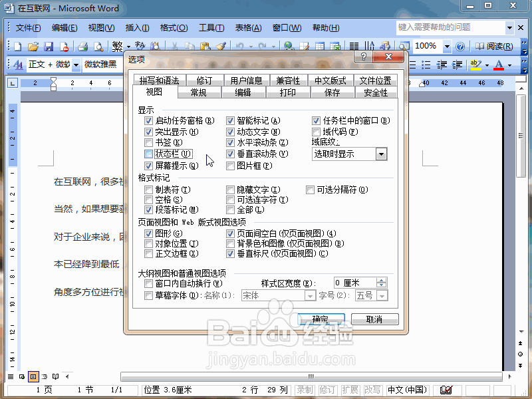This screenshot has height=399, width=532.
Task: Click the Decrease Indent icon
Action: point(442,64)
